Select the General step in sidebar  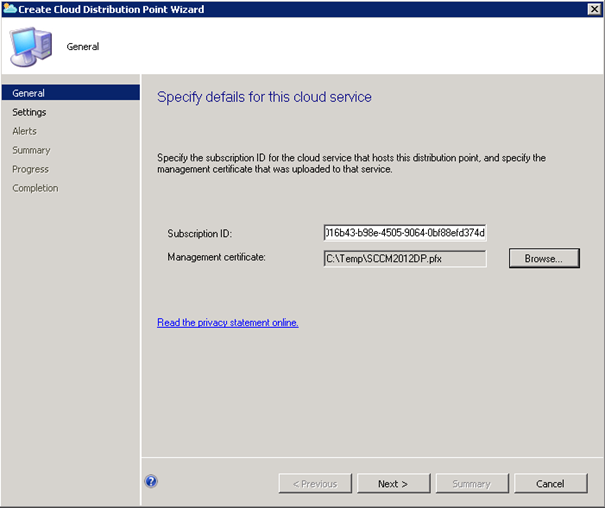(28, 93)
